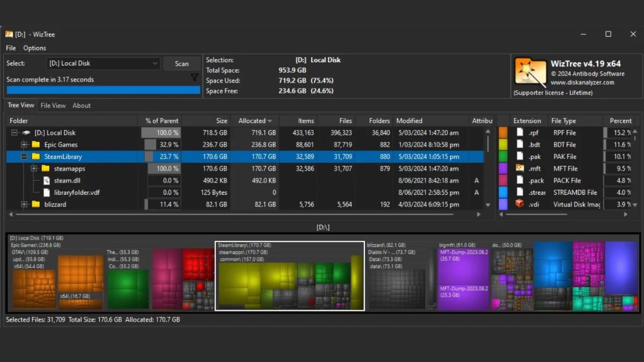The height and width of the screenshot is (362, 644).
Task: Select the steam.dll row
Action: [x=245, y=181]
